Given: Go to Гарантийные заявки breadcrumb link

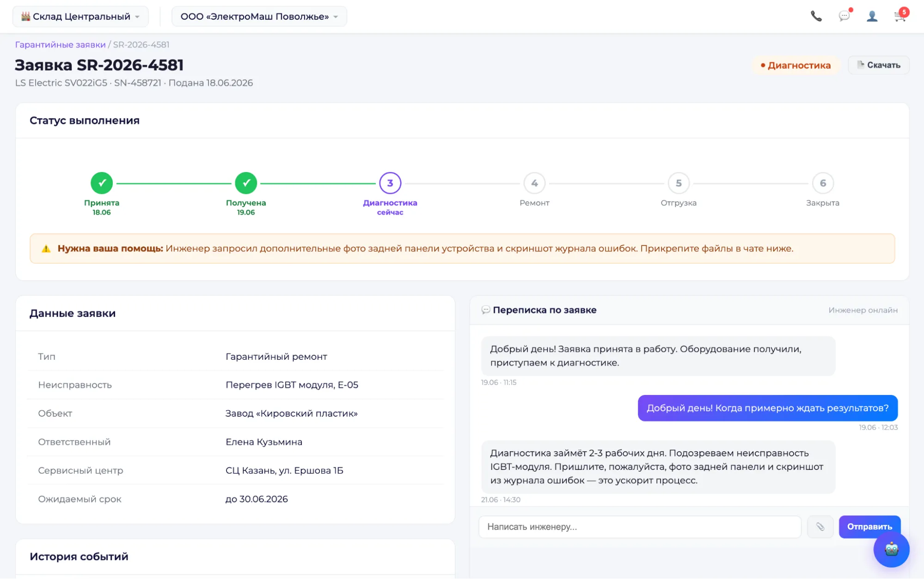Looking at the screenshot, I should [60, 45].
